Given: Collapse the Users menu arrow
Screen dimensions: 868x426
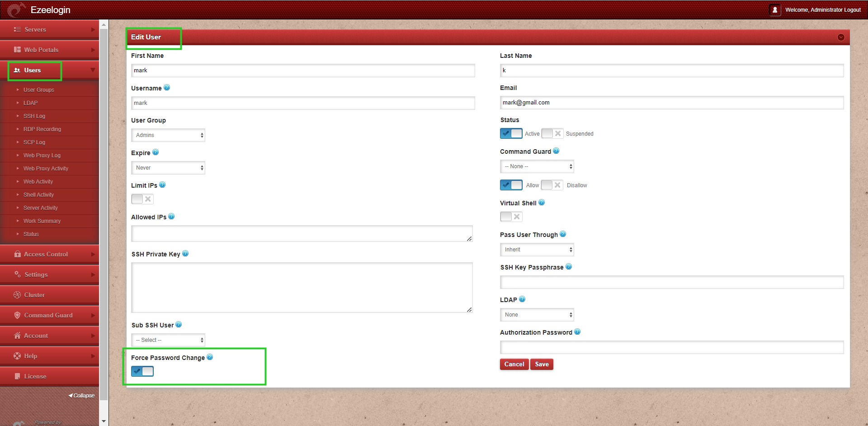Looking at the screenshot, I should click(93, 70).
